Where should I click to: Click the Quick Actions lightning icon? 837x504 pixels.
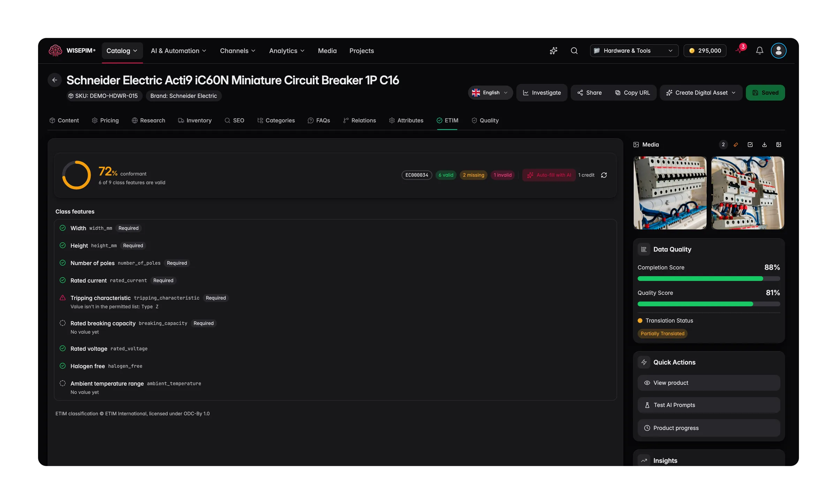pyautogui.click(x=644, y=362)
